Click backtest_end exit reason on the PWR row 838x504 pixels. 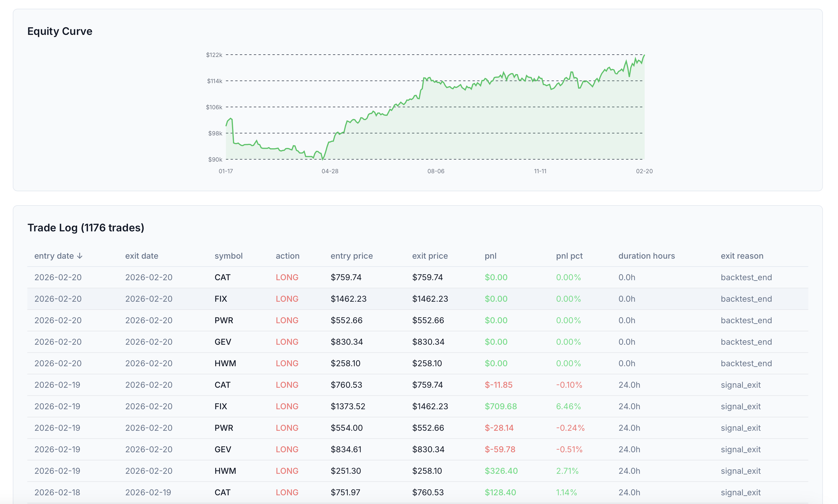point(746,320)
